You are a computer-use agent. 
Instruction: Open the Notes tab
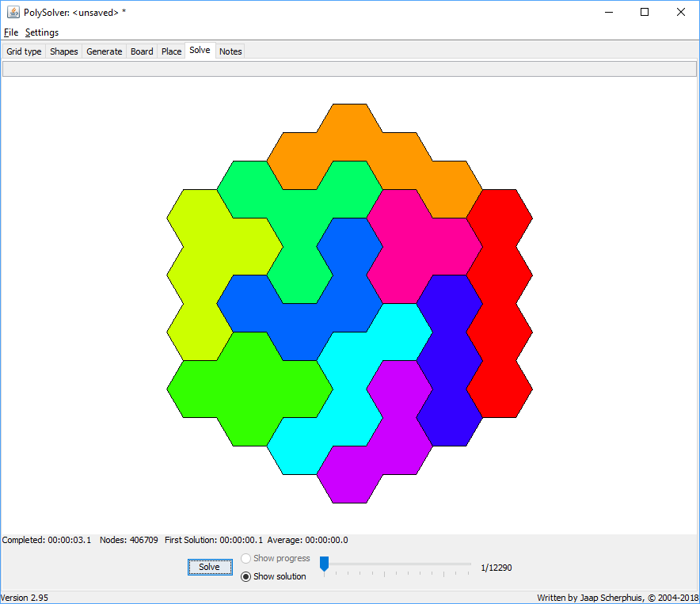tap(230, 51)
